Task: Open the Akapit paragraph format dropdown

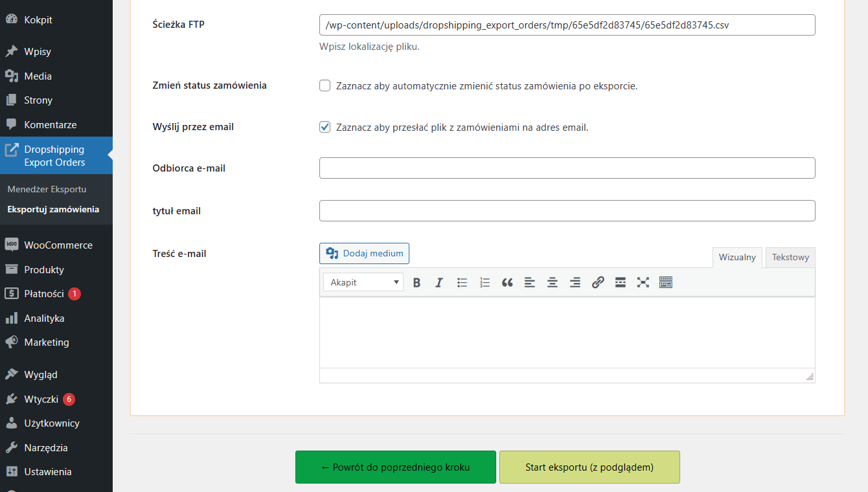Action: 363,282
